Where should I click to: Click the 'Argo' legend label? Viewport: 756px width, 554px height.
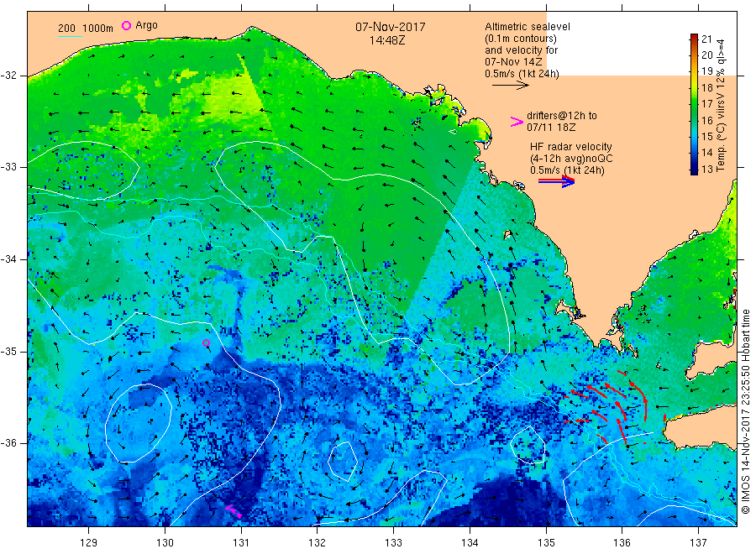pos(146,25)
